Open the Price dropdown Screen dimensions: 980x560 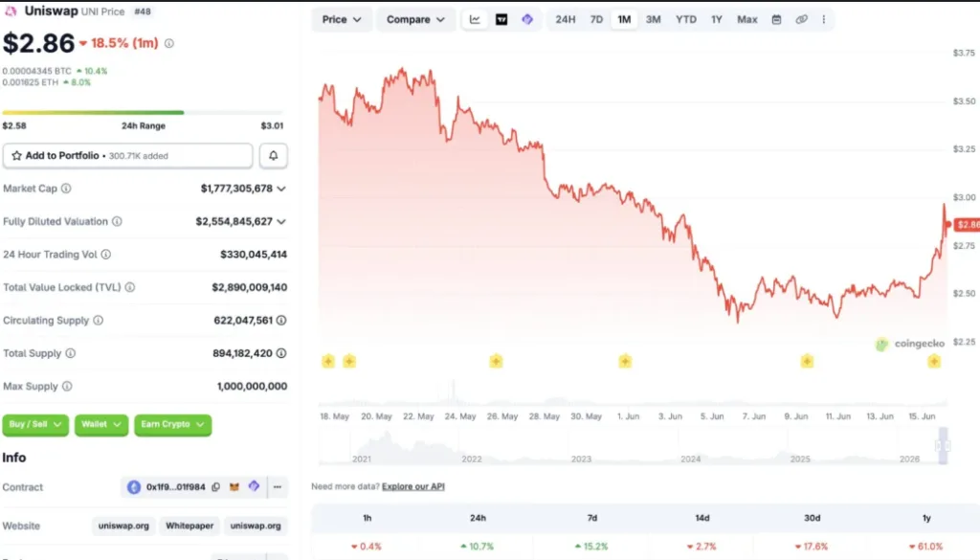click(342, 19)
